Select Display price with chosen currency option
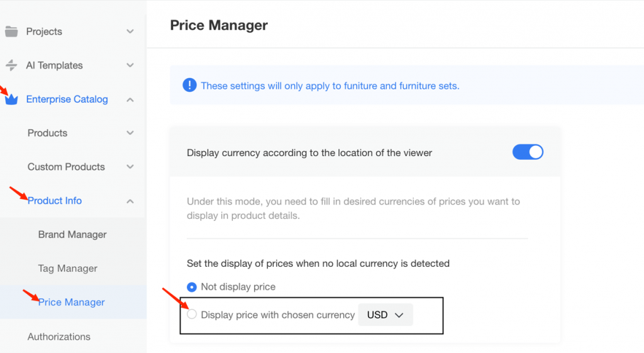Screen dimensions: 644x353 [192, 315]
